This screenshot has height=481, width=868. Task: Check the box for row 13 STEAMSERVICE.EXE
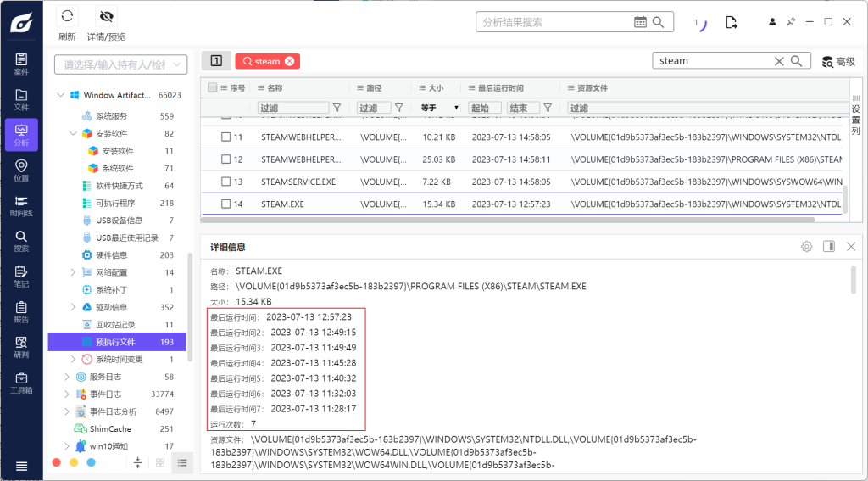point(226,182)
